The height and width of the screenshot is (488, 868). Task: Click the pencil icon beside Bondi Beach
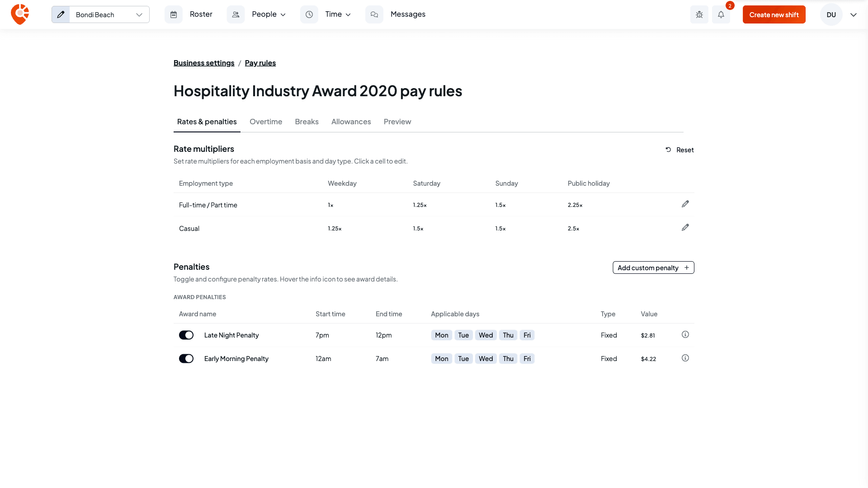pyautogui.click(x=61, y=14)
